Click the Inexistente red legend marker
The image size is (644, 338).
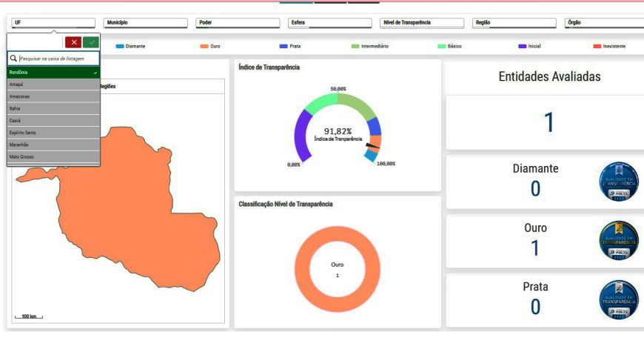pyautogui.click(x=597, y=46)
